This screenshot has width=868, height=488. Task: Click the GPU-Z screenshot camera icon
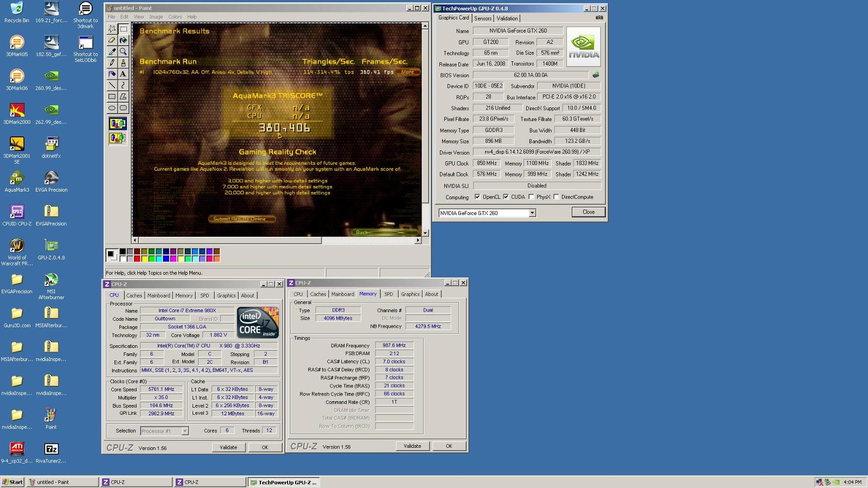tap(599, 18)
